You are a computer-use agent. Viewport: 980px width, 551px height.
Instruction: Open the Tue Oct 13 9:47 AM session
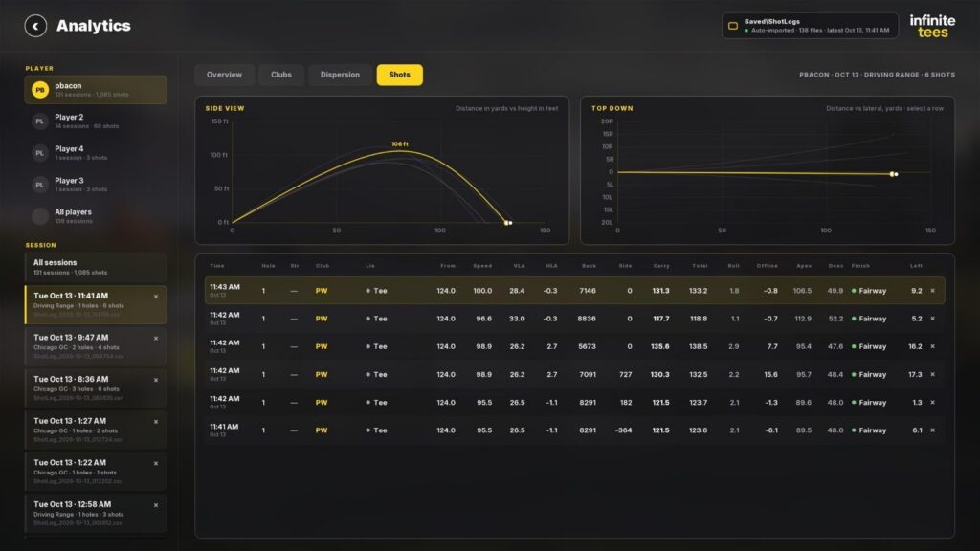point(96,346)
